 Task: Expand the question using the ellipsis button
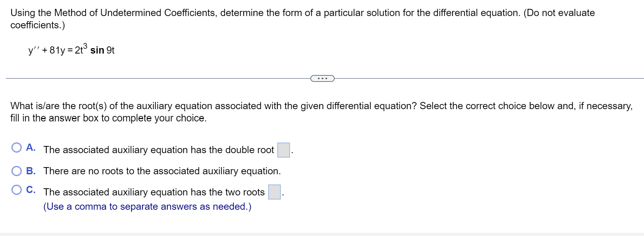click(x=322, y=78)
